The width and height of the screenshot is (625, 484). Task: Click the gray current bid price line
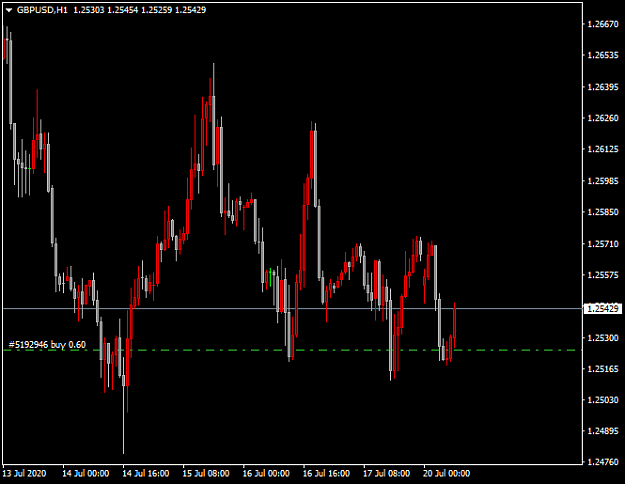coord(292,308)
